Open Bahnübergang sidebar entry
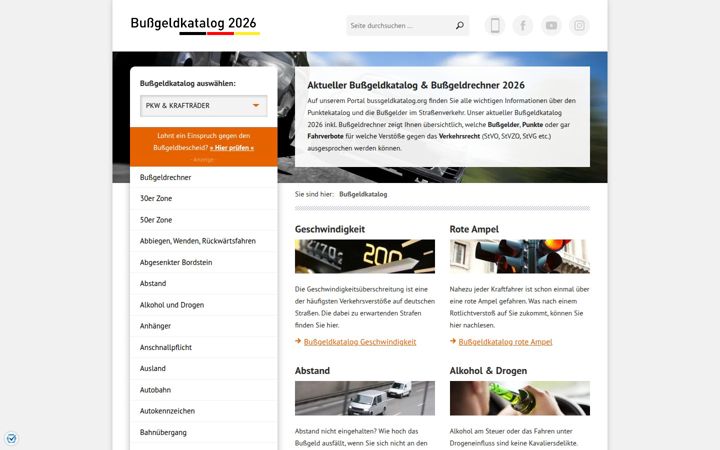 click(x=204, y=432)
